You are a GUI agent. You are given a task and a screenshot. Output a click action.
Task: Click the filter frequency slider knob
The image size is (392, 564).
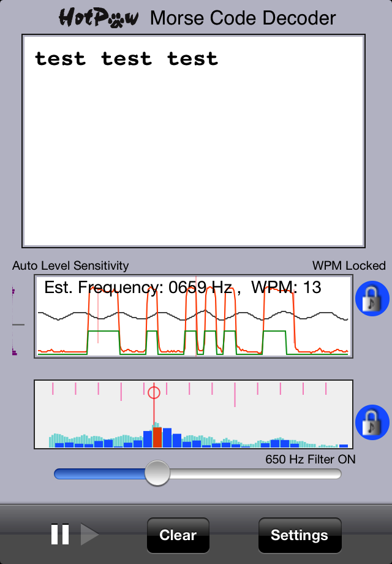[157, 473]
